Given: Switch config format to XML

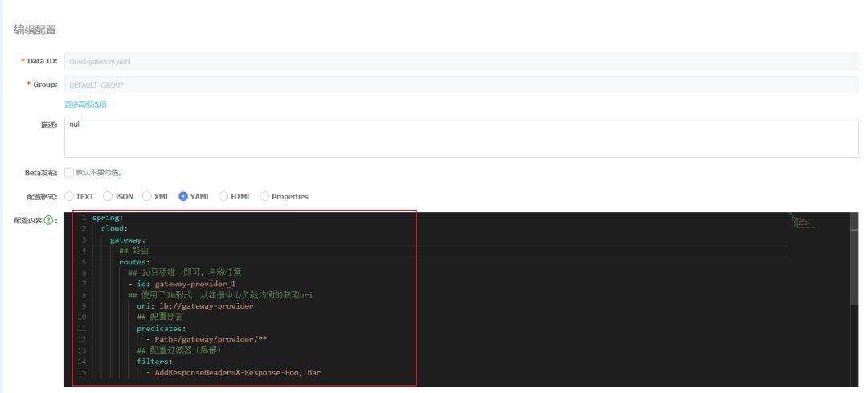Looking at the screenshot, I should coord(147,196).
